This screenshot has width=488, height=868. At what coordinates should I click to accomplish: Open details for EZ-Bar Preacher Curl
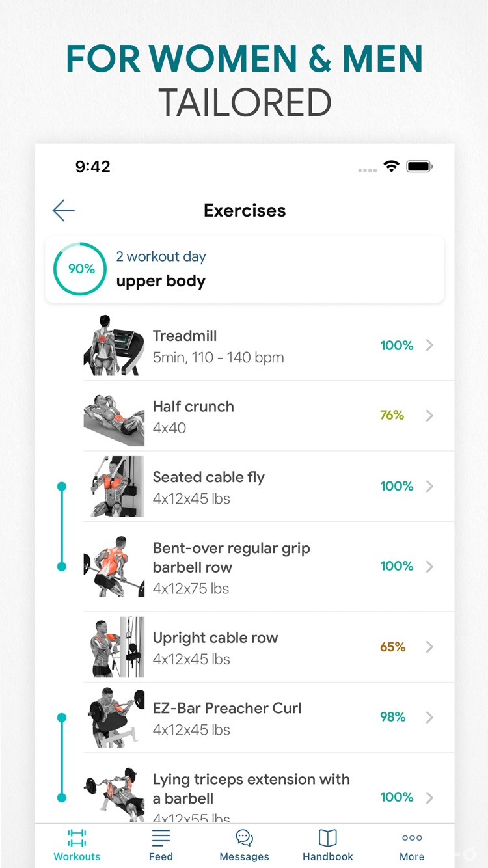click(429, 717)
